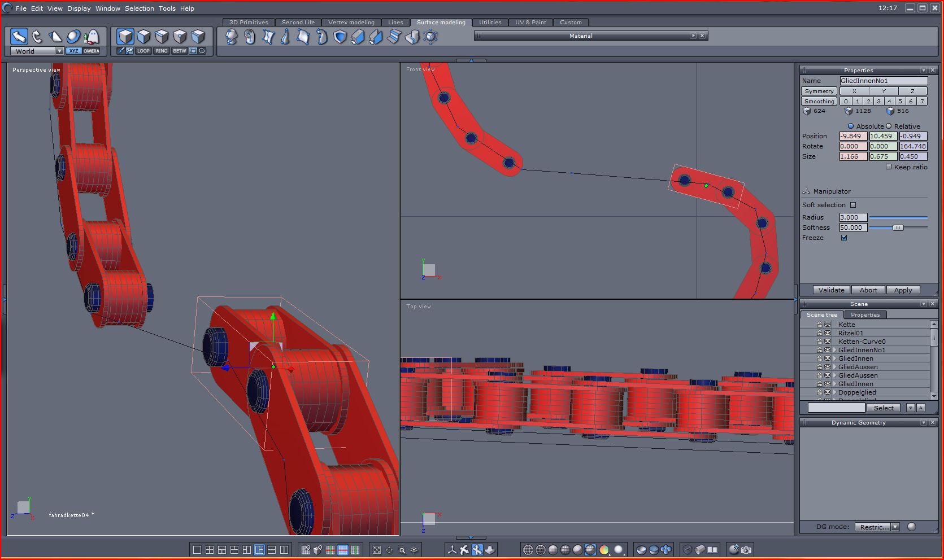
Task: Click the ear-shaped surface modeling tool
Action: point(250,37)
